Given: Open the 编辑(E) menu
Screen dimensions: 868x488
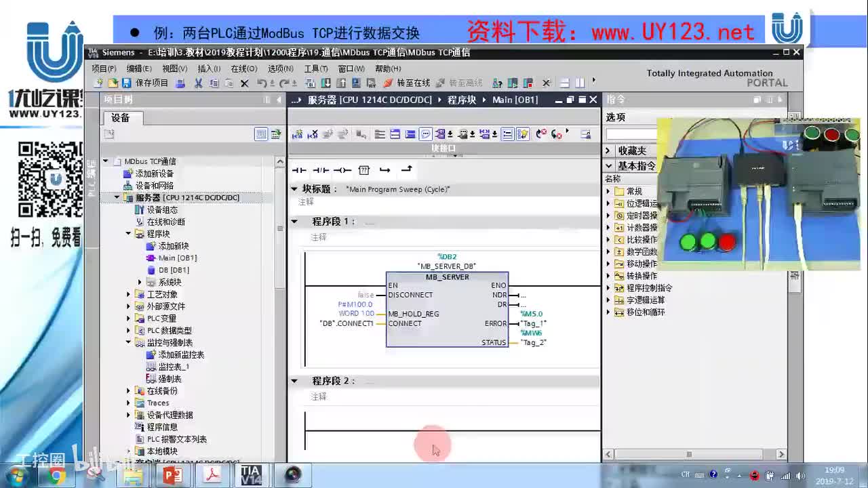Looking at the screenshot, I should [139, 68].
